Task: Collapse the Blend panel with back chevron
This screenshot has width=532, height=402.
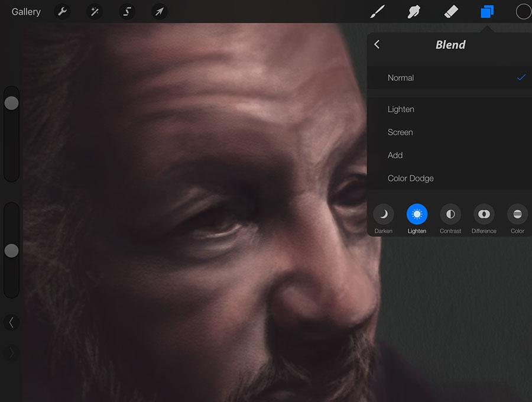Action: coord(377,44)
